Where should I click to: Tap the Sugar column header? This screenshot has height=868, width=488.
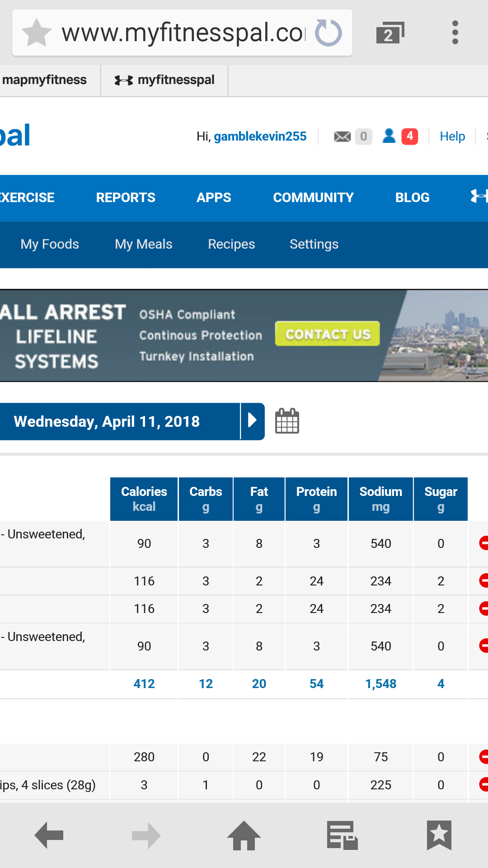(x=441, y=499)
